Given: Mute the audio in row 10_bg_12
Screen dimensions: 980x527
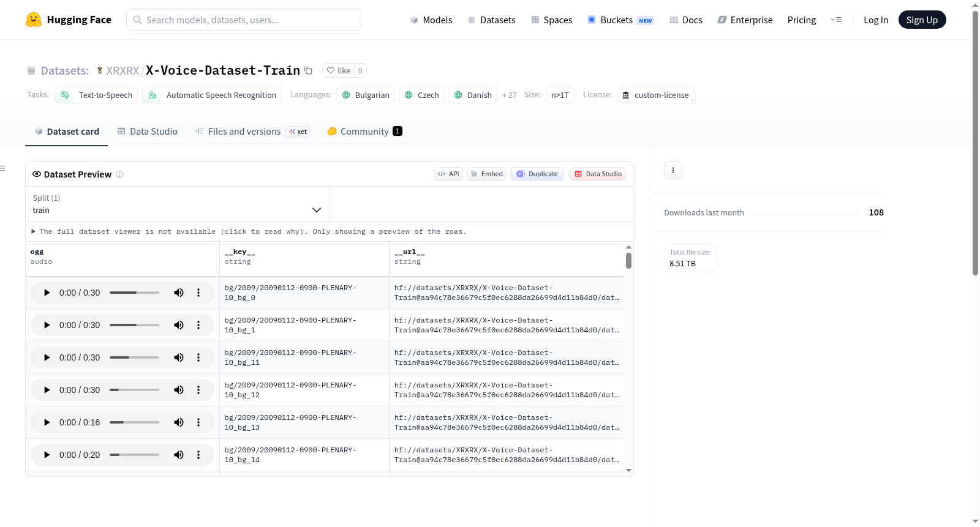Looking at the screenshot, I should [x=179, y=390].
